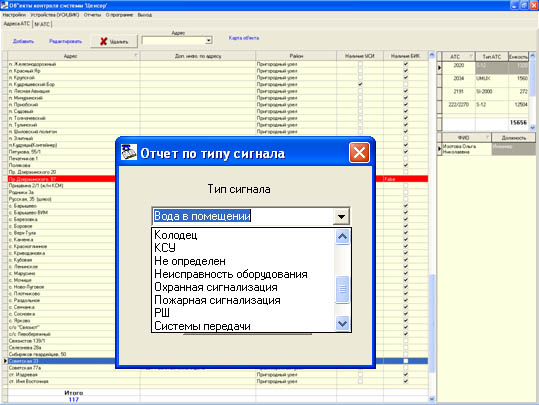Click the 'Тип АТС' column header
Screen dimensions: 539x405
coord(492,56)
